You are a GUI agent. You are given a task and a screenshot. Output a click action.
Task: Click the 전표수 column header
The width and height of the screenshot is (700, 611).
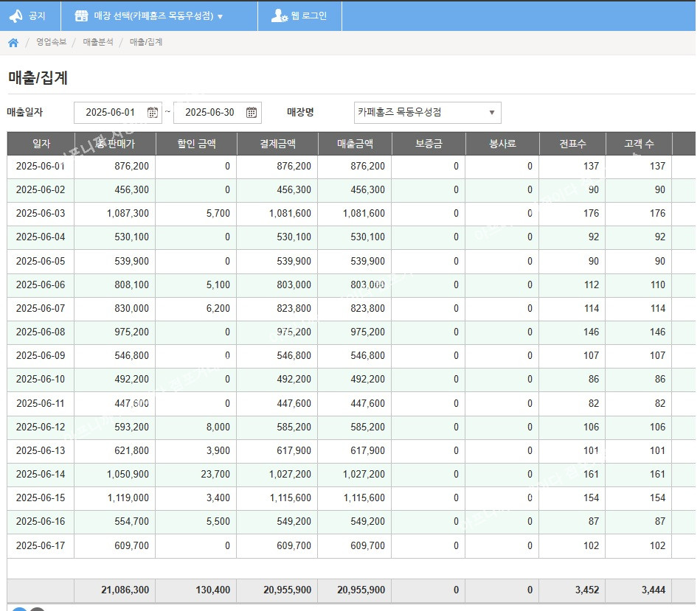(x=572, y=144)
